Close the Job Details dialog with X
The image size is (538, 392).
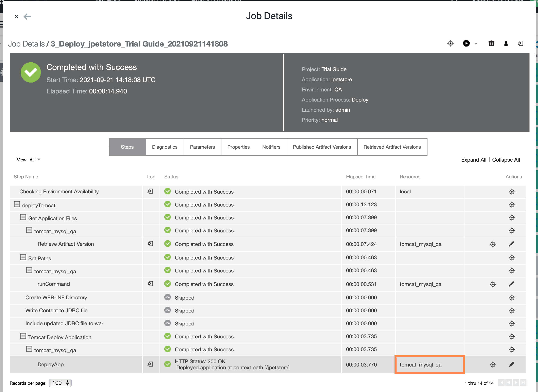coord(17,17)
